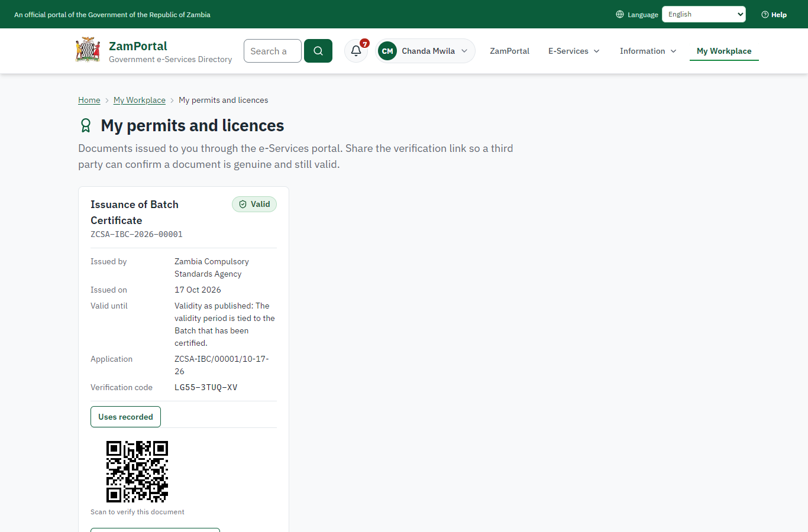The height and width of the screenshot is (532, 808).
Task: Click the green search magnifier button
Action: [318, 51]
